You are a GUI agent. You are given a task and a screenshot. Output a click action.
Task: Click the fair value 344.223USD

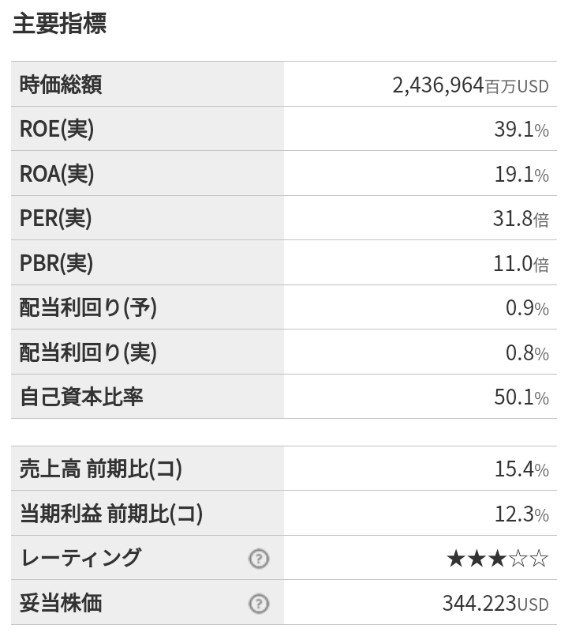pyautogui.click(x=495, y=603)
